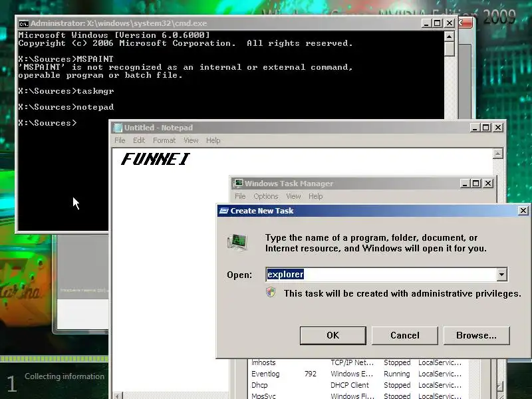Click the Notepad title bar icon

click(118, 128)
